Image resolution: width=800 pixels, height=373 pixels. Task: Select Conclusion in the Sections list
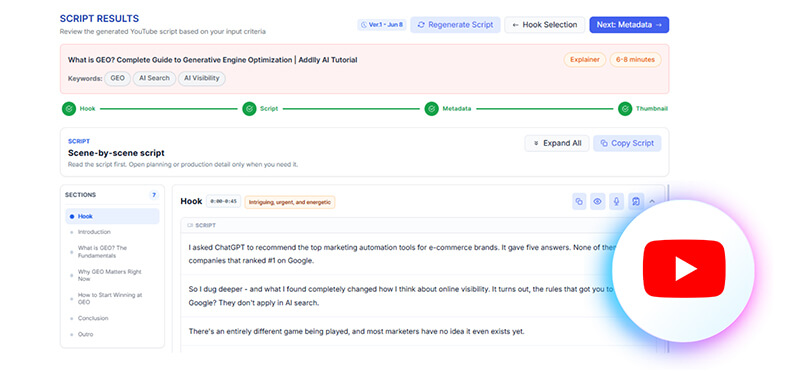(x=93, y=318)
